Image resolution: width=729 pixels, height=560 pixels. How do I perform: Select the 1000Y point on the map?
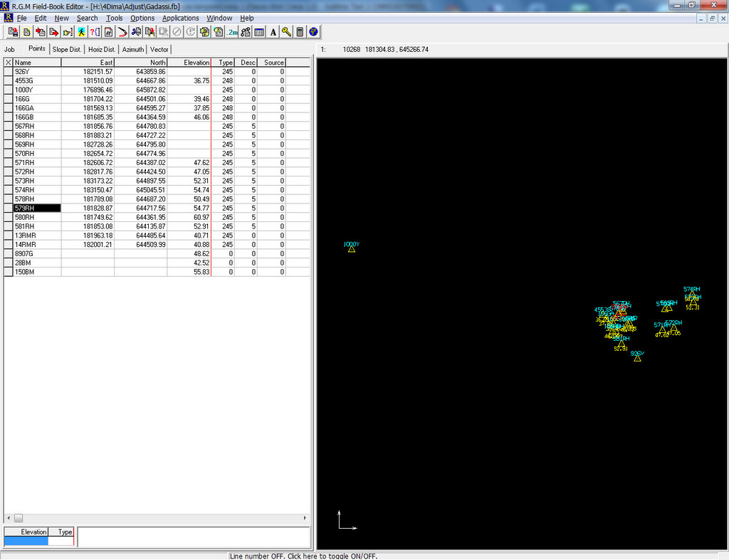[x=352, y=248]
